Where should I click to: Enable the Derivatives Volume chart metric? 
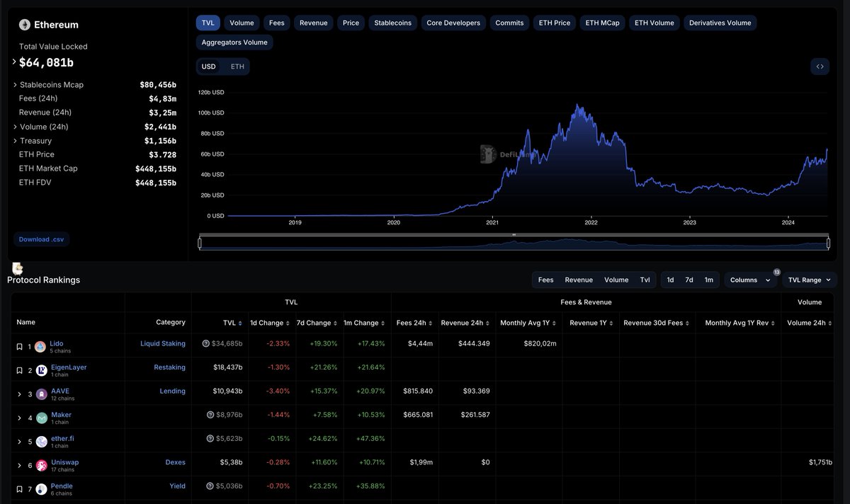click(x=720, y=23)
